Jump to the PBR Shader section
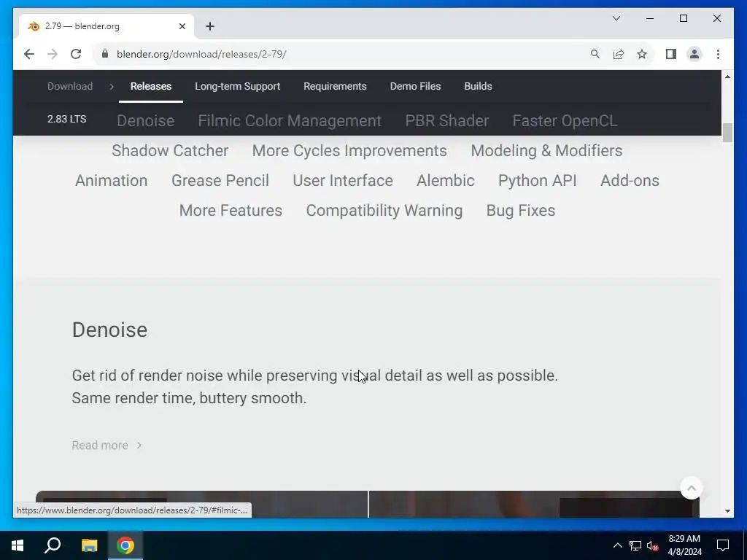The image size is (747, 560). click(447, 120)
